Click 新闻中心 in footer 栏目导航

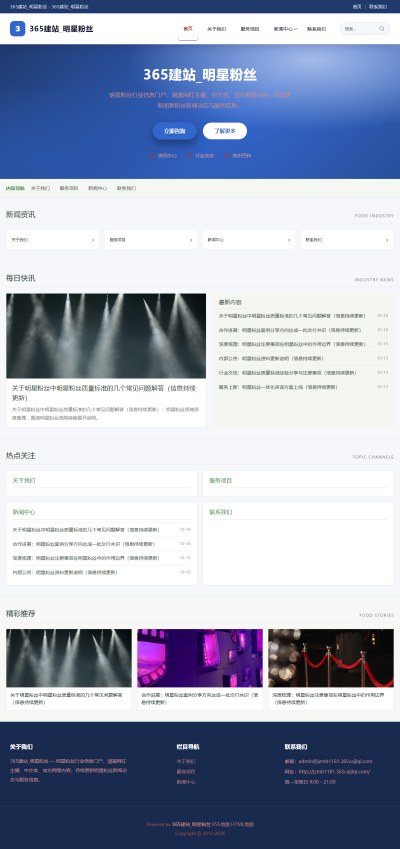[186, 782]
